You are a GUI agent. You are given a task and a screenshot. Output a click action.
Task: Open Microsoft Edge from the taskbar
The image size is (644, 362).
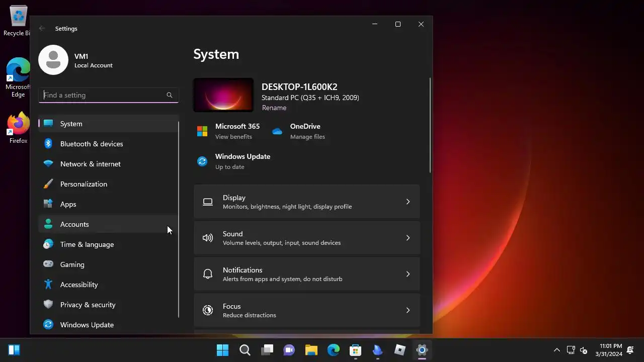tap(334, 350)
